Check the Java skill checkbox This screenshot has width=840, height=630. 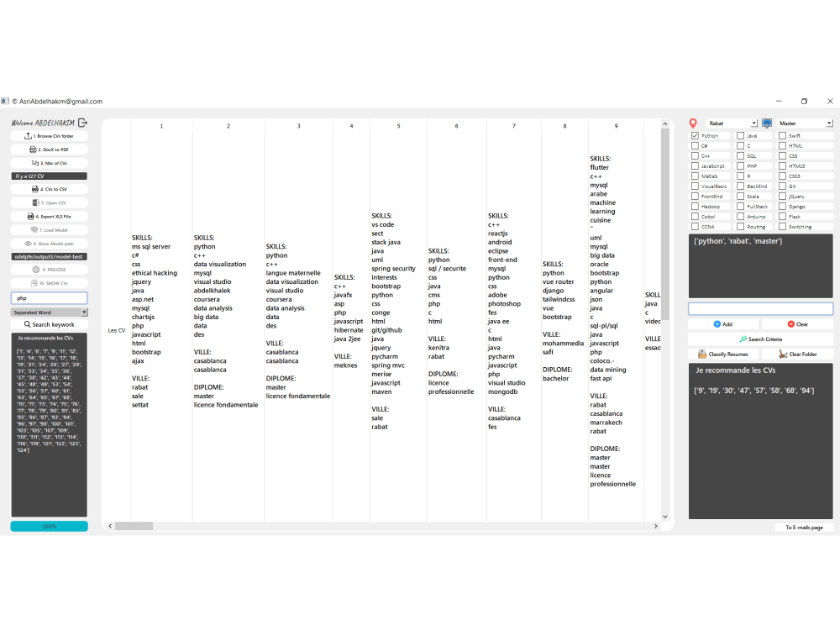[x=740, y=136]
